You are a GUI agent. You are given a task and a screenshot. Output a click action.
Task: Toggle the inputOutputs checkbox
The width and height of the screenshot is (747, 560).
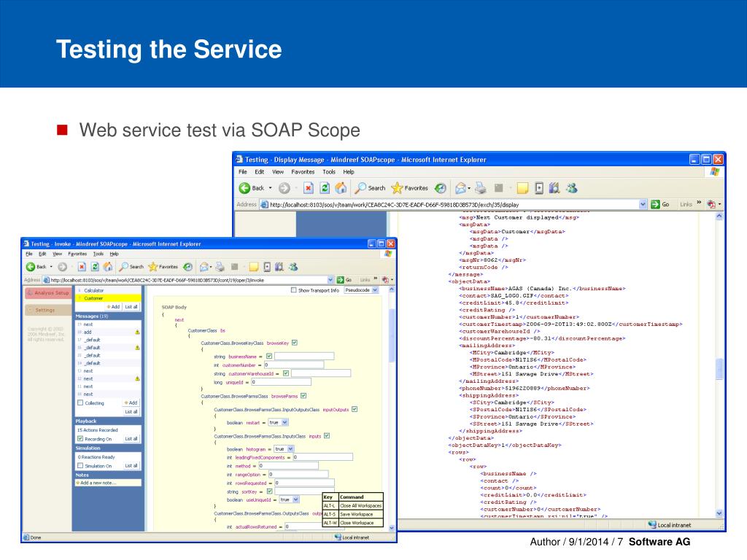pyautogui.click(x=355, y=409)
